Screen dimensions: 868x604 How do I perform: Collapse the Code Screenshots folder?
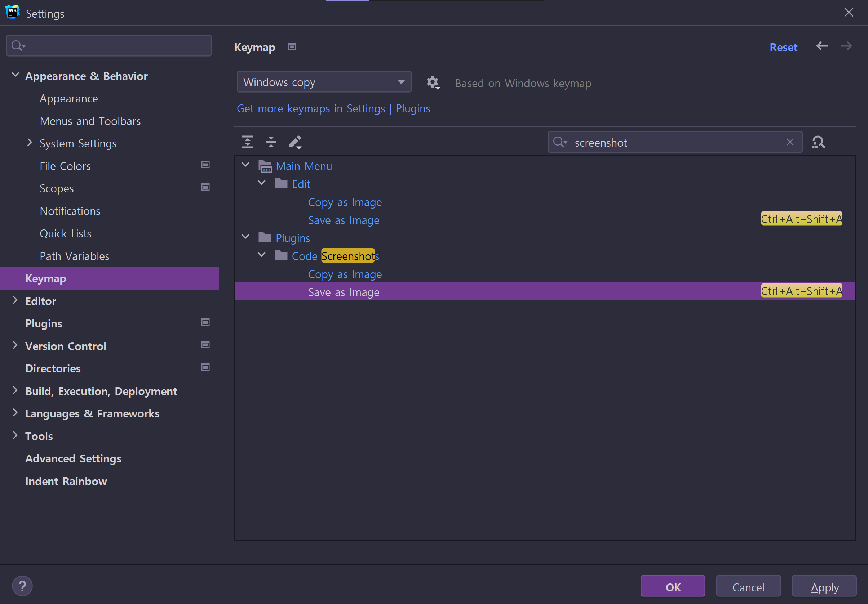pos(261,255)
